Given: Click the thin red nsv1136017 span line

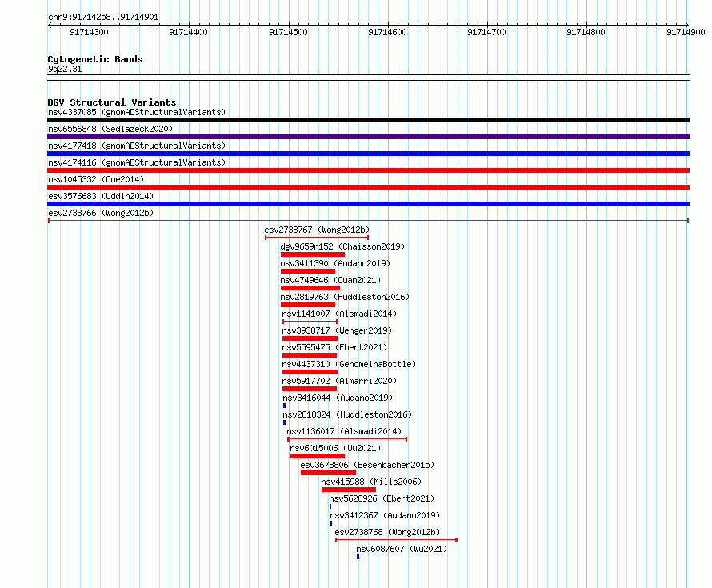Looking at the screenshot, I should point(347,439).
